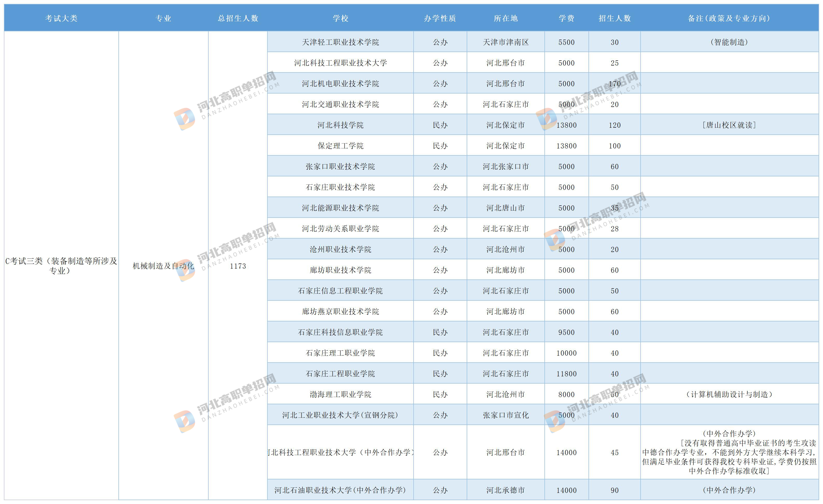Click tuition 8000 in 渤海理工 row

(x=566, y=394)
